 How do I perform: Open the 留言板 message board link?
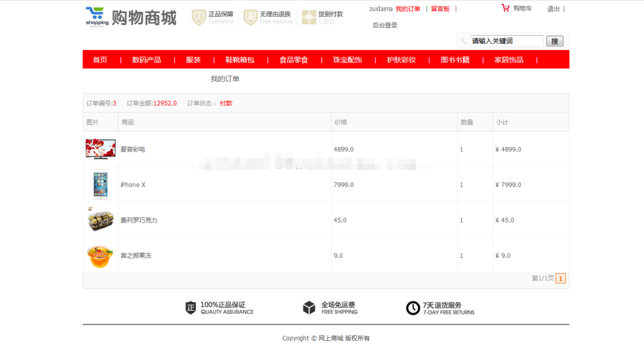[x=440, y=9]
